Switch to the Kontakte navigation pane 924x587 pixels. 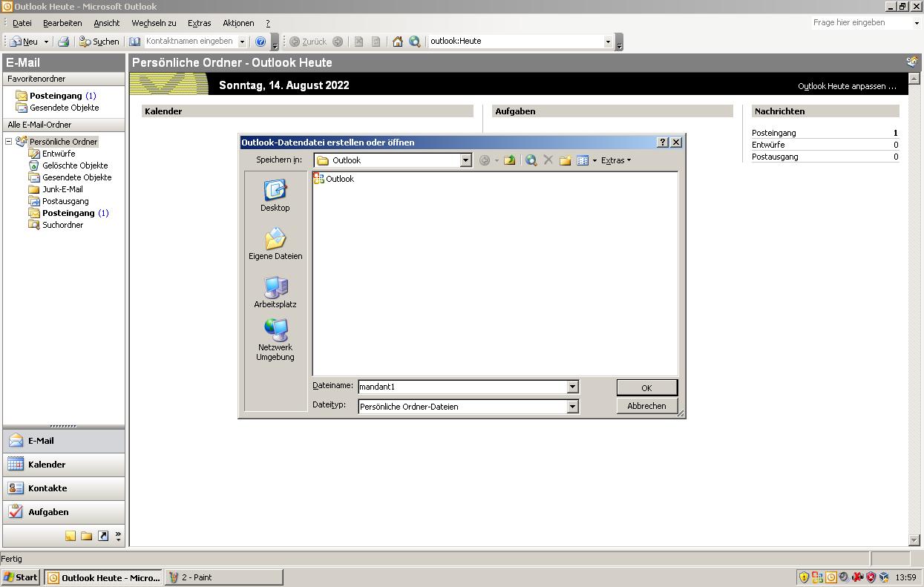(64, 488)
